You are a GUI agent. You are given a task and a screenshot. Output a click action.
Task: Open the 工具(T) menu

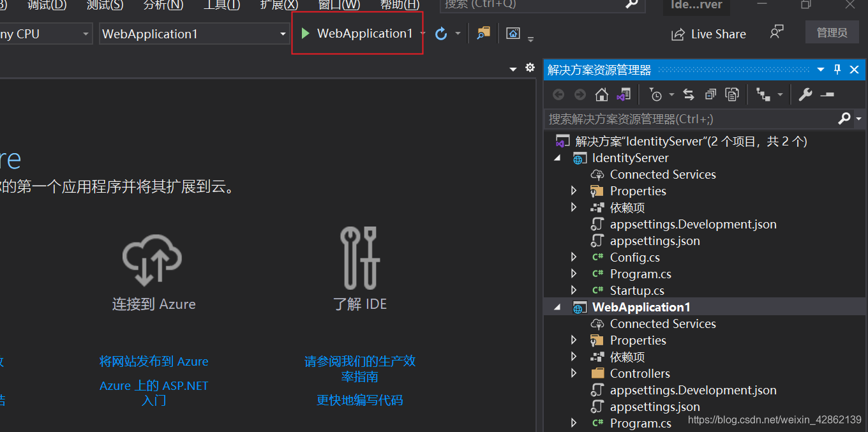coord(221,4)
